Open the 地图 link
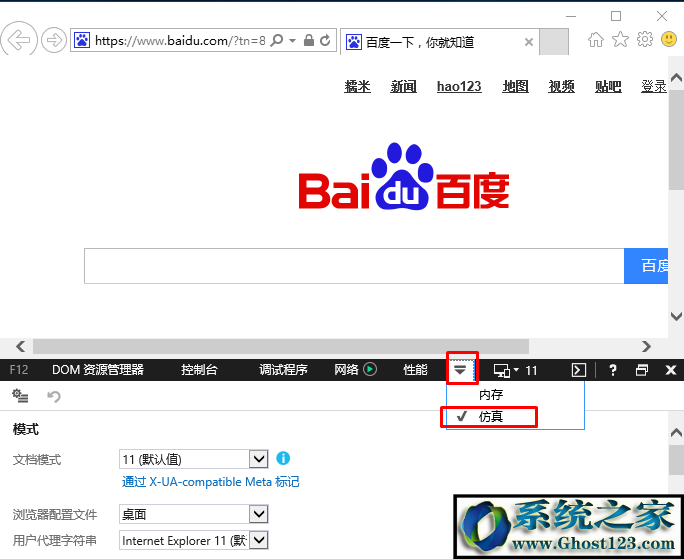Screen dimensions: 684x559 pos(516,86)
